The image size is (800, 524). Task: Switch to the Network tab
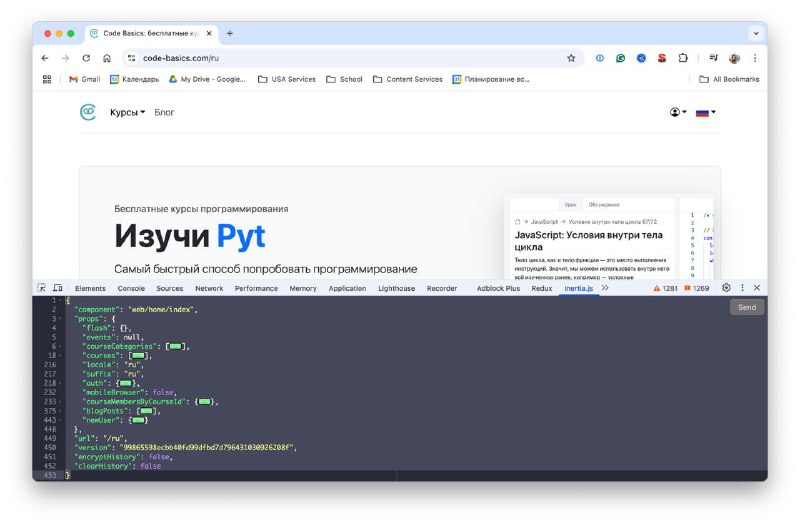pyautogui.click(x=209, y=288)
